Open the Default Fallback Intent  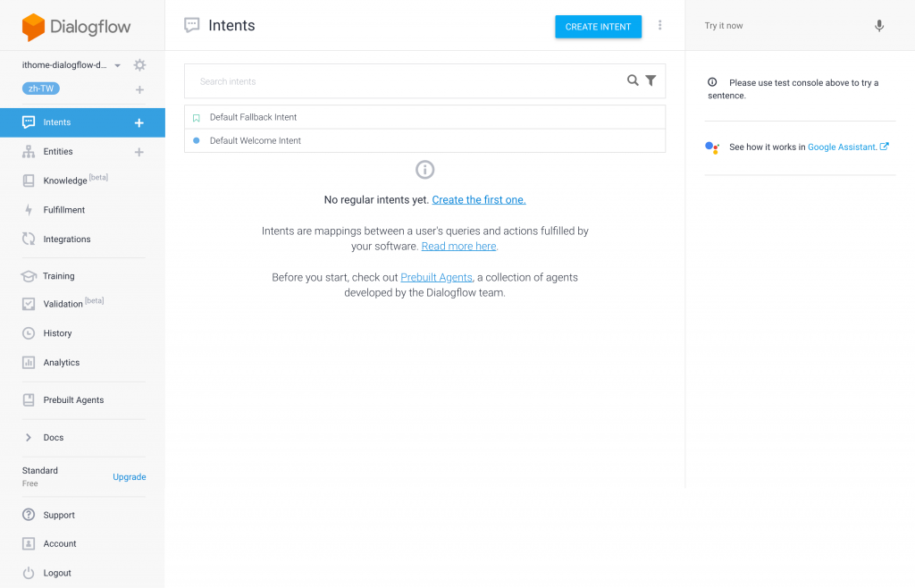[x=424, y=117]
